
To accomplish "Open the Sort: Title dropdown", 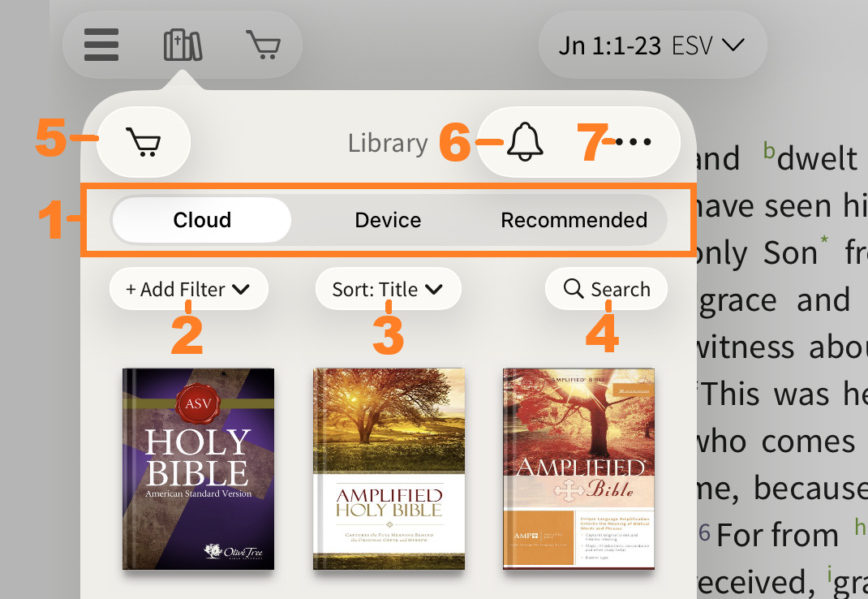I will pos(388,290).
